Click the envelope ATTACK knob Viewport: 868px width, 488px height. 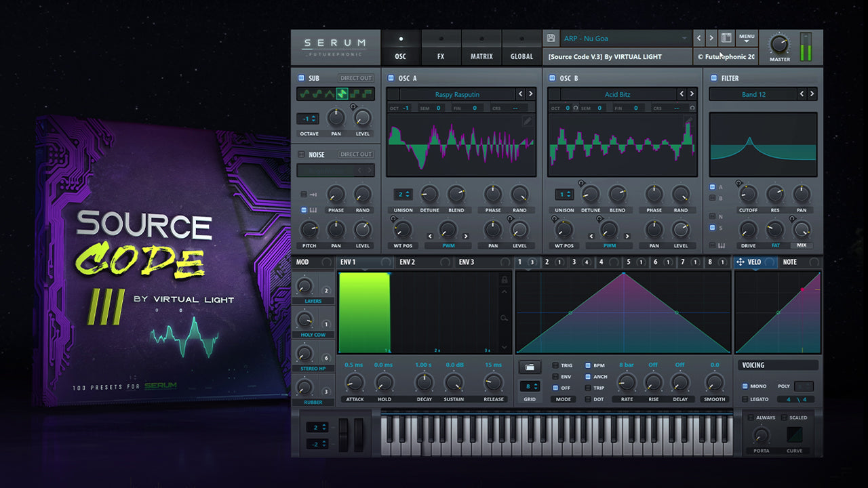click(x=353, y=383)
